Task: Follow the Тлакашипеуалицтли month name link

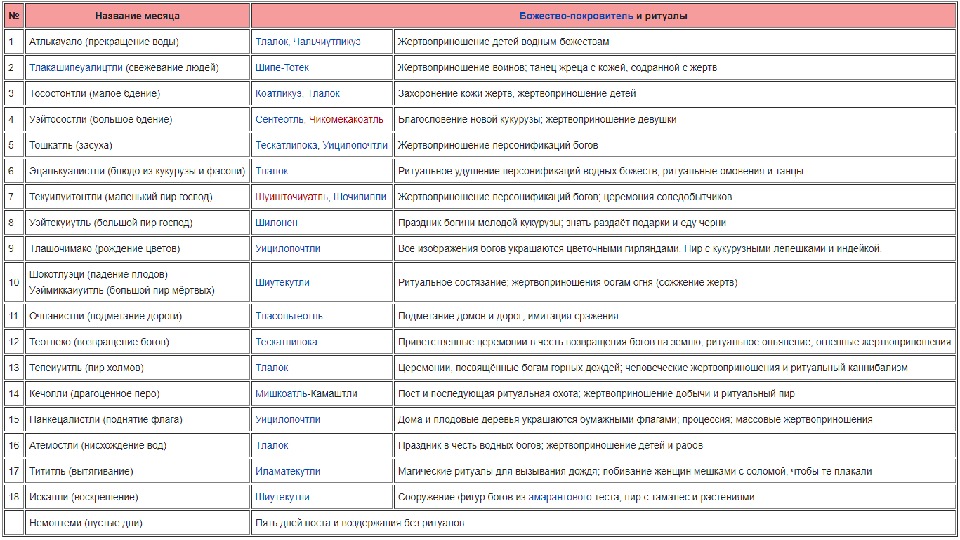Action: click(75, 67)
